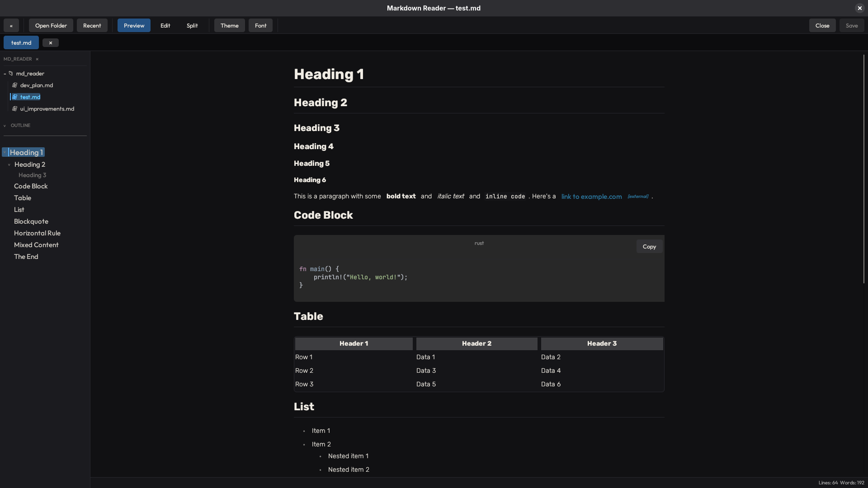Follow the link to example.com
Viewport: 868px width, 488px height.
591,197
